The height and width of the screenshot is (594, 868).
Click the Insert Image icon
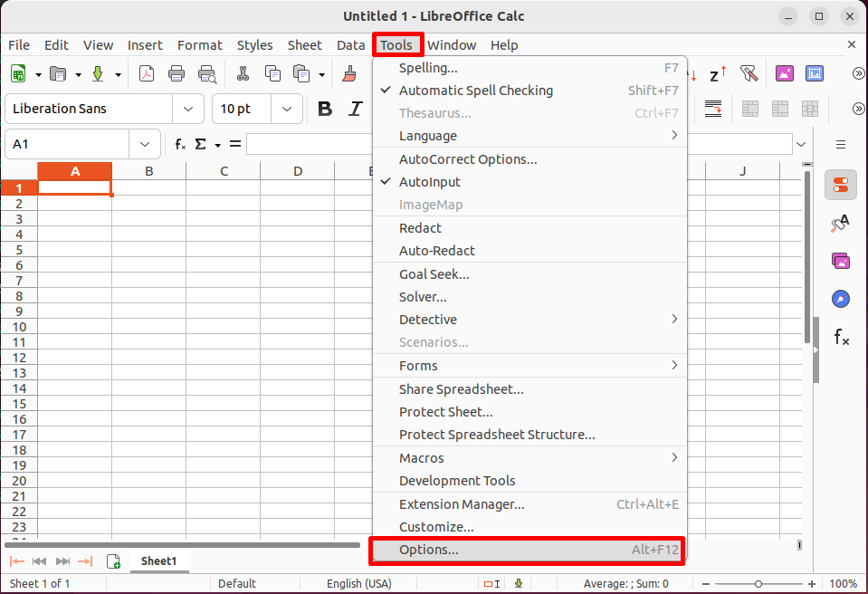tap(785, 73)
